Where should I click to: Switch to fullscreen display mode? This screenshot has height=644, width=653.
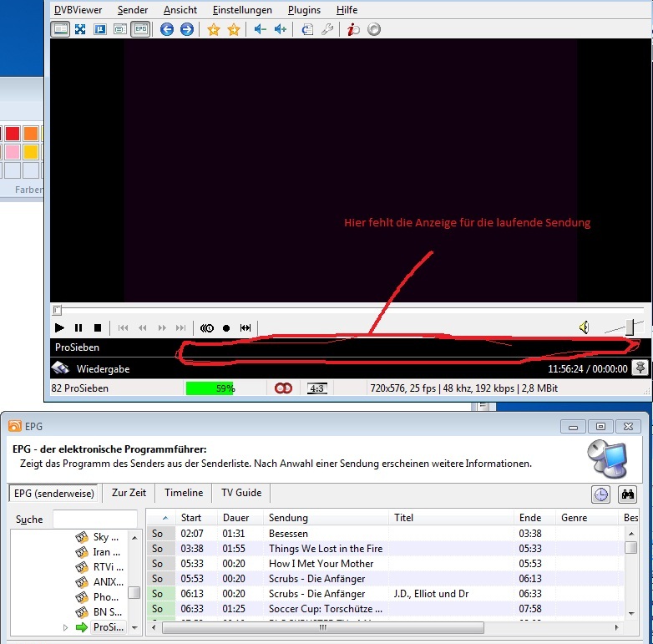click(80, 29)
